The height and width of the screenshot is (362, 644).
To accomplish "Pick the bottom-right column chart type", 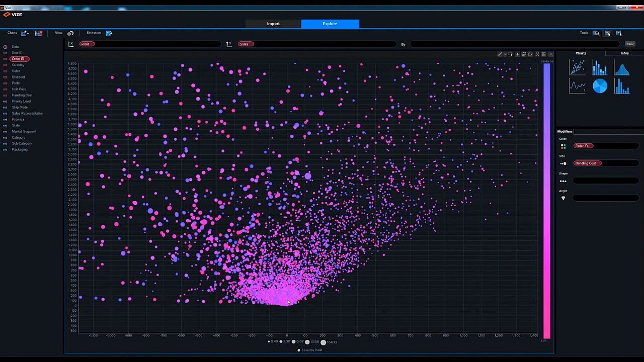I will (x=622, y=86).
